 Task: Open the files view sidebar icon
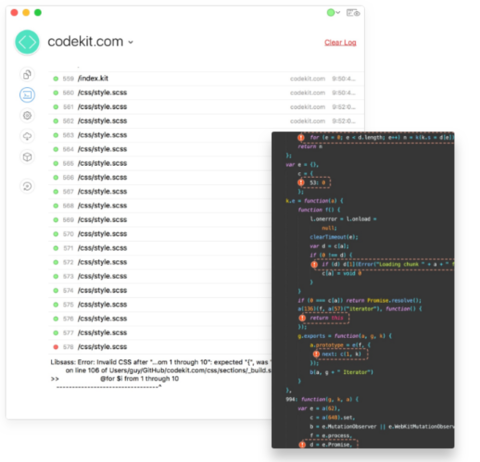point(27,74)
